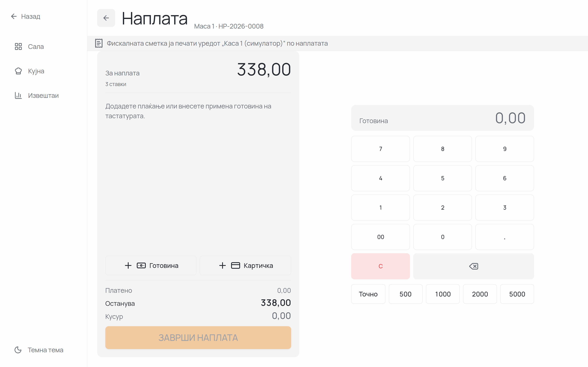
Task: Choose the 500 quick amount
Action: 405,294
